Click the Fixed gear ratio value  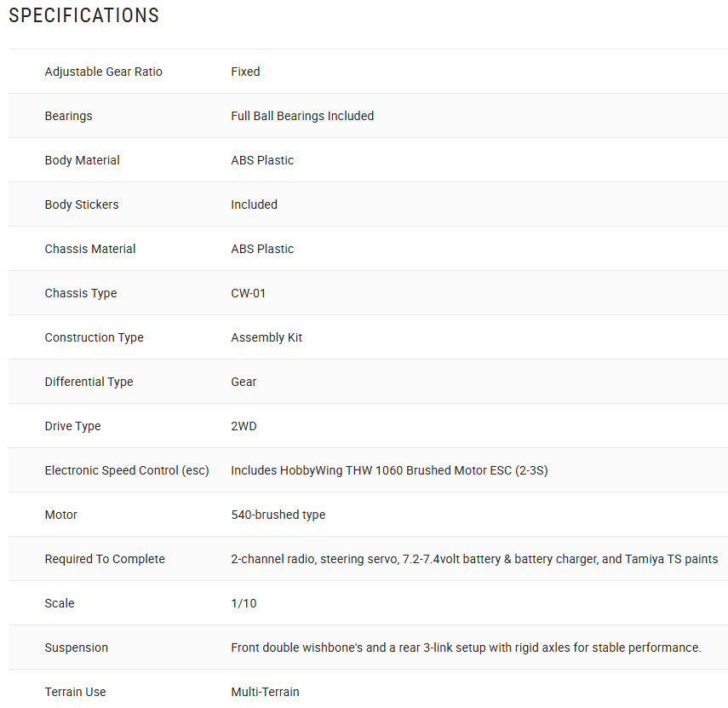tap(245, 72)
